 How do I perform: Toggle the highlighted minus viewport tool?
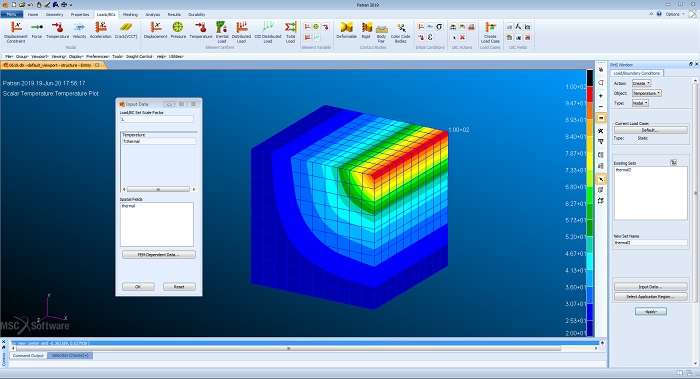click(601, 118)
